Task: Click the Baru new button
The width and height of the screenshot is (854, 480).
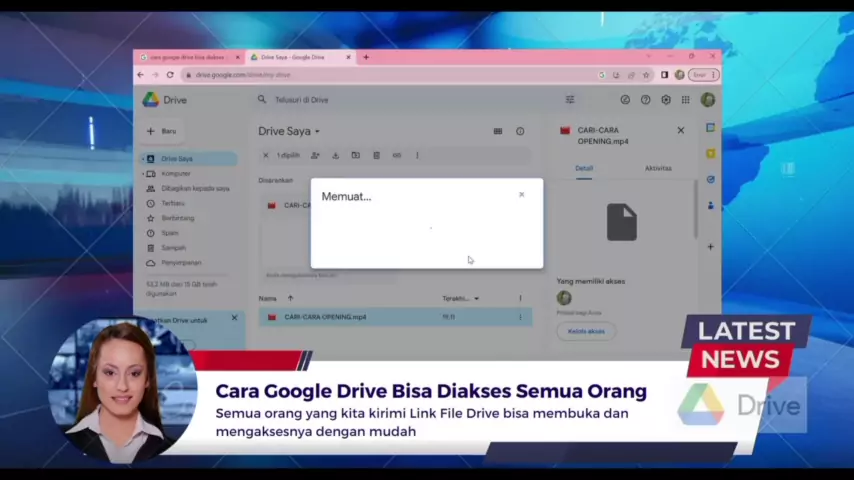Action: tap(162, 131)
